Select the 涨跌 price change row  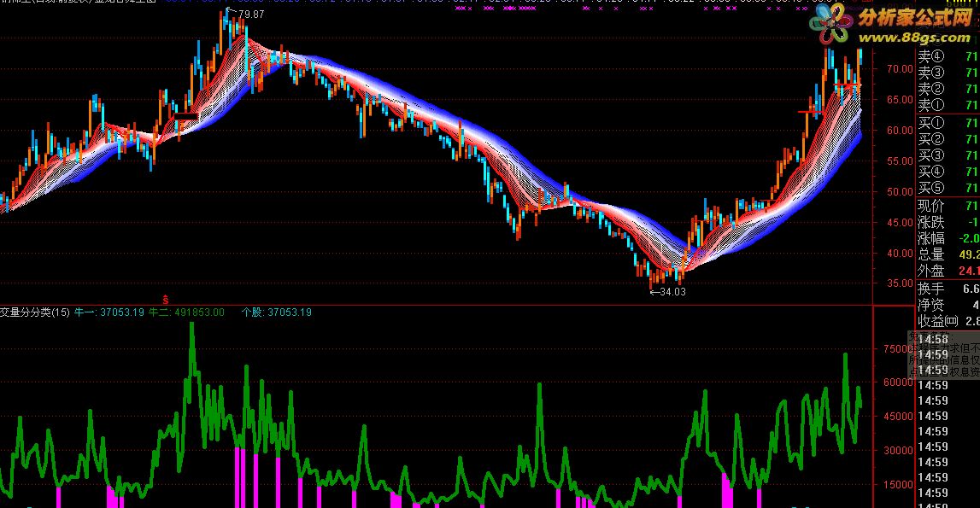pos(948,222)
